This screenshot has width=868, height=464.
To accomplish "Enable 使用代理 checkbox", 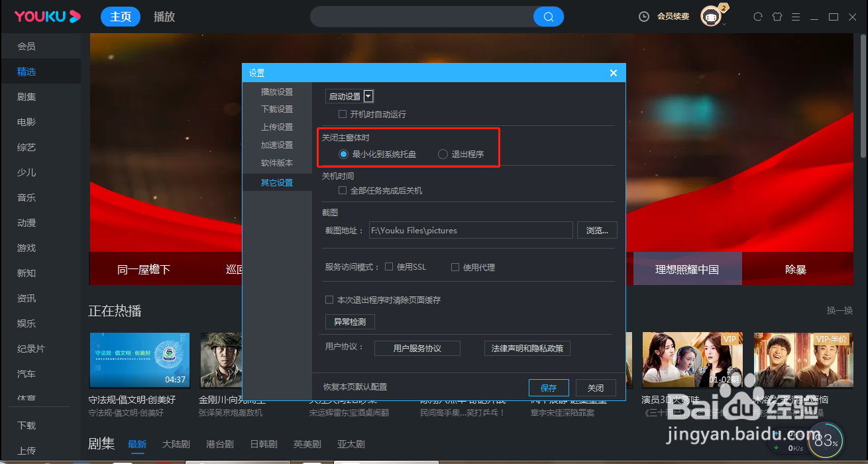I will click(x=455, y=267).
